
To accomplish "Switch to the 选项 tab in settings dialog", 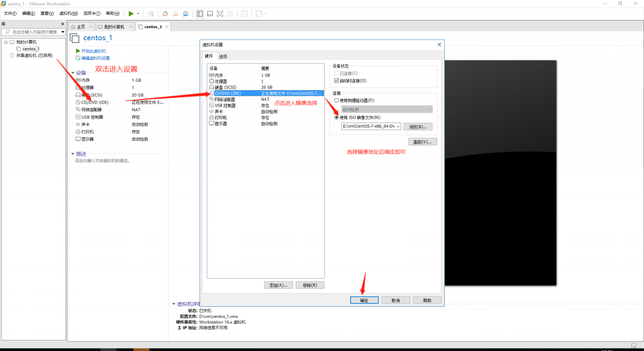I will point(223,56).
